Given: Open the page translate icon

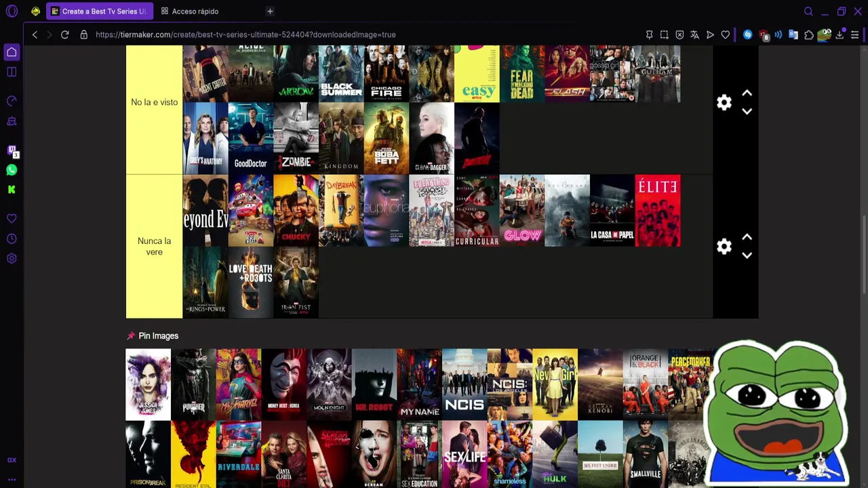Looking at the screenshot, I should click(x=694, y=35).
